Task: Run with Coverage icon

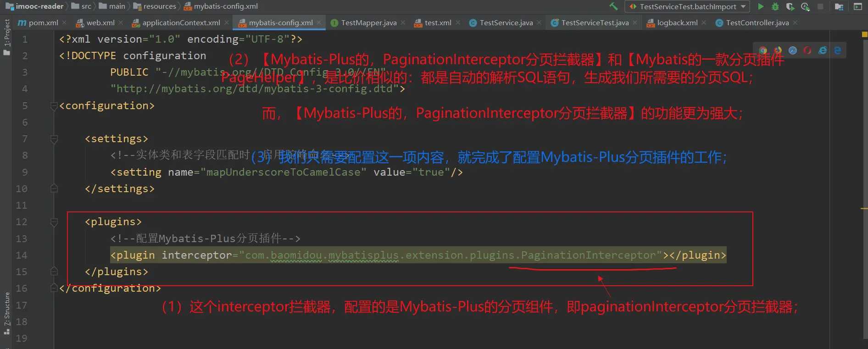Action: coord(790,6)
